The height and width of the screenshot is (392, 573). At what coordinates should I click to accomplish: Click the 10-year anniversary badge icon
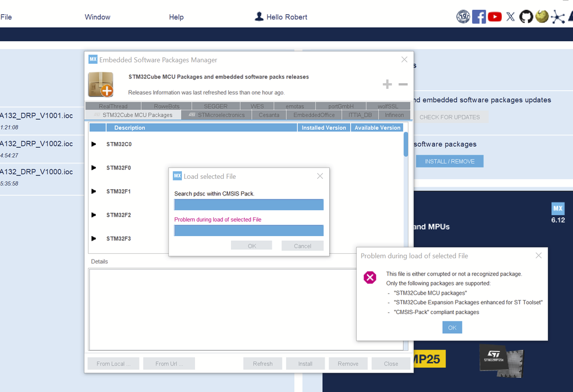click(463, 17)
